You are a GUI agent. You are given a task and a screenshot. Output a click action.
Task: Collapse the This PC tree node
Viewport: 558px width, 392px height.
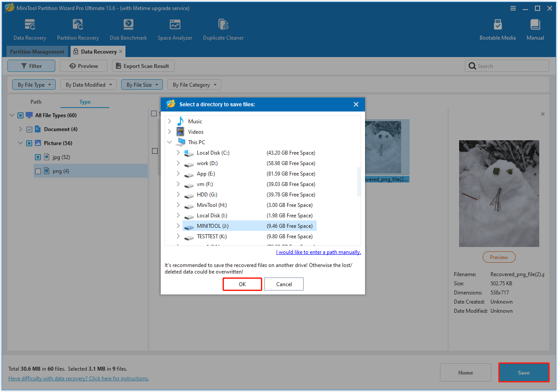click(170, 142)
